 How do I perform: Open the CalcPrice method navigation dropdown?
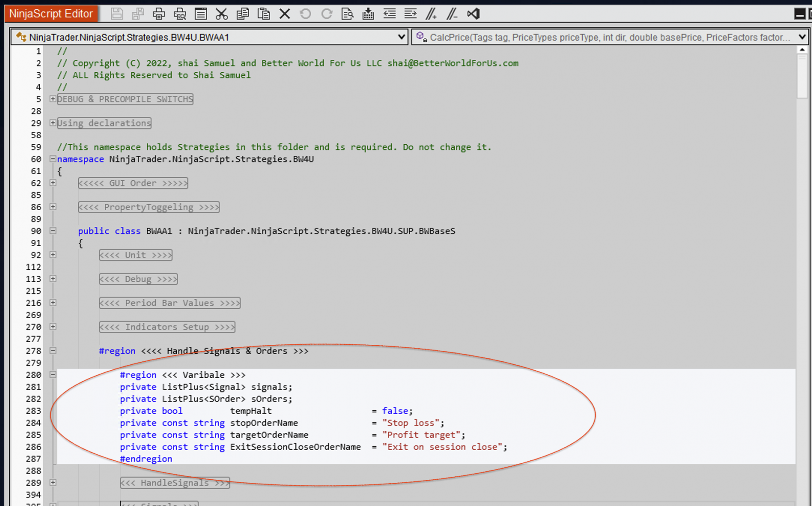click(802, 37)
